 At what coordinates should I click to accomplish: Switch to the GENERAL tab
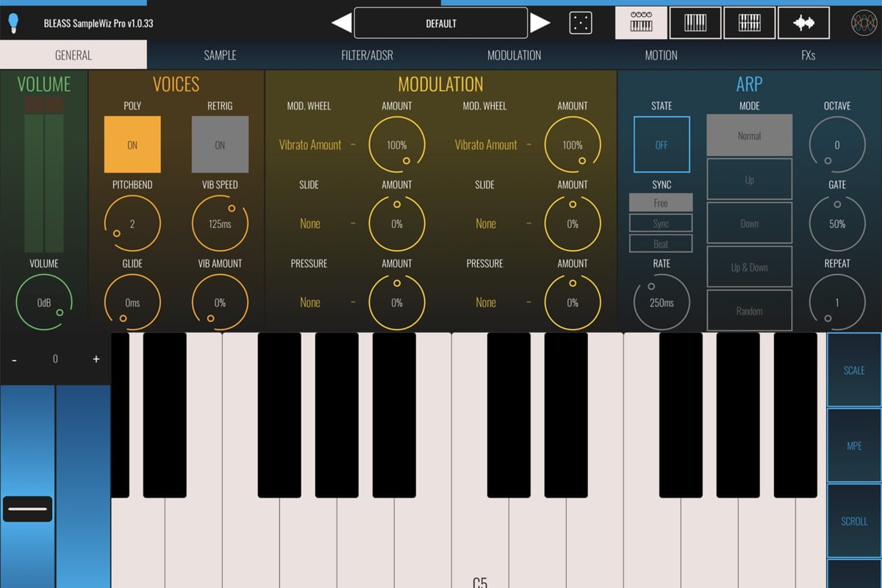point(73,55)
